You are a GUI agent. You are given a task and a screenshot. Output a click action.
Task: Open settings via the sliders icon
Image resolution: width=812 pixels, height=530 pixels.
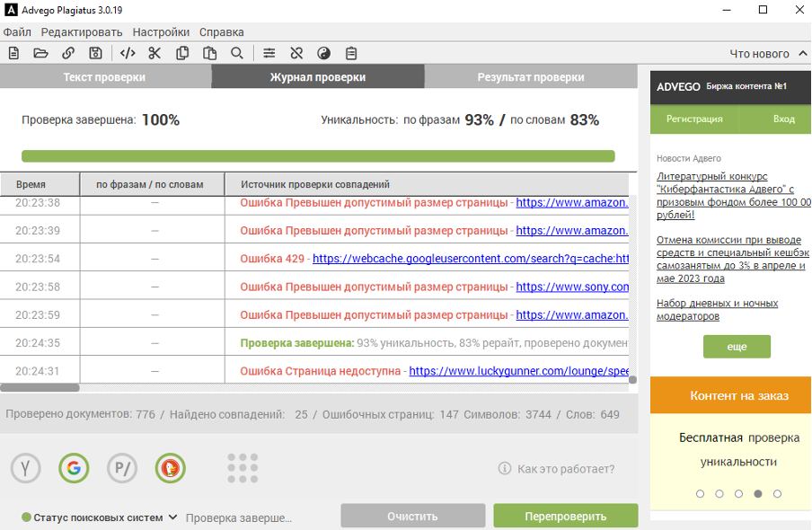coord(269,53)
